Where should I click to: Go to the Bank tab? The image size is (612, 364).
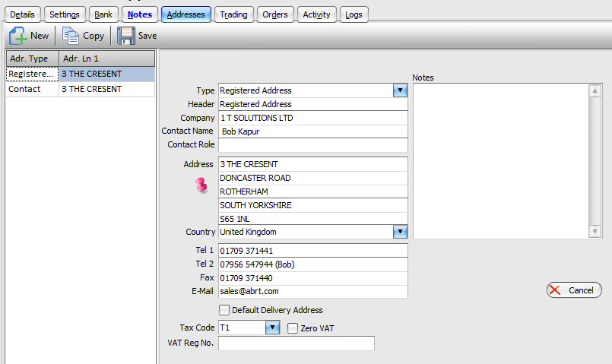tap(103, 14)
